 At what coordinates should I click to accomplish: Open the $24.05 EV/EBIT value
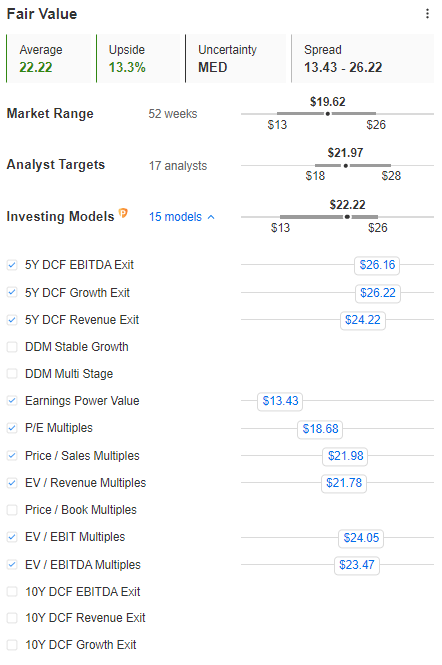click(x=361, y=538)
